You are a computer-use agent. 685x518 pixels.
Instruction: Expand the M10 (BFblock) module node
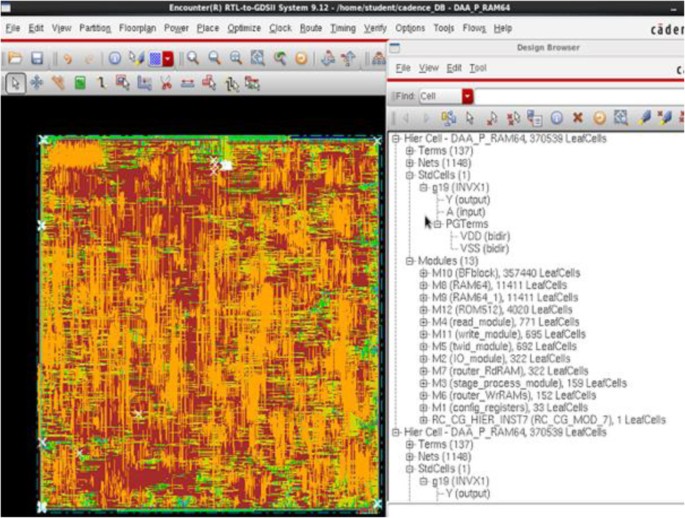tap(422, 272)
